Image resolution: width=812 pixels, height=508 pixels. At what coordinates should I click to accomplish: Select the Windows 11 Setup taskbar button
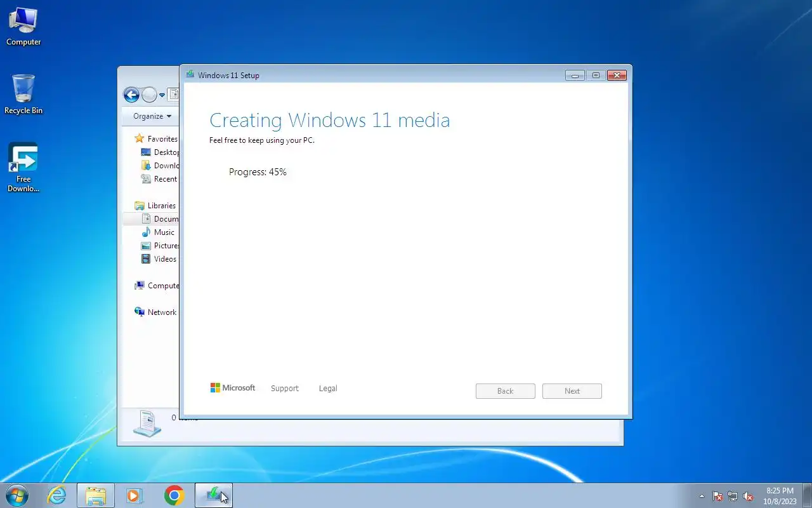click(214, 495)
